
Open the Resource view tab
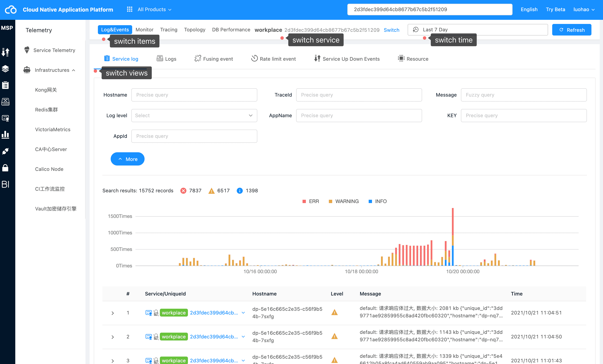[x=413, y=59]
